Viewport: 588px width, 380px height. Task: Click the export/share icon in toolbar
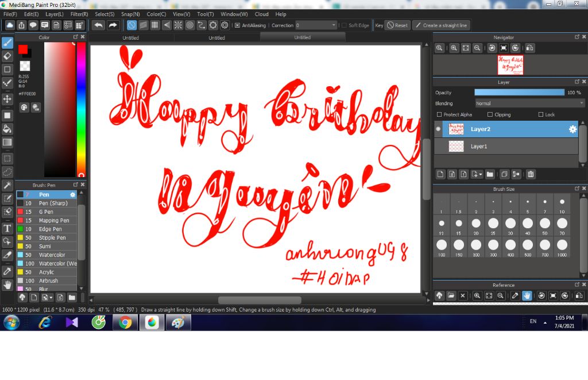21,25
